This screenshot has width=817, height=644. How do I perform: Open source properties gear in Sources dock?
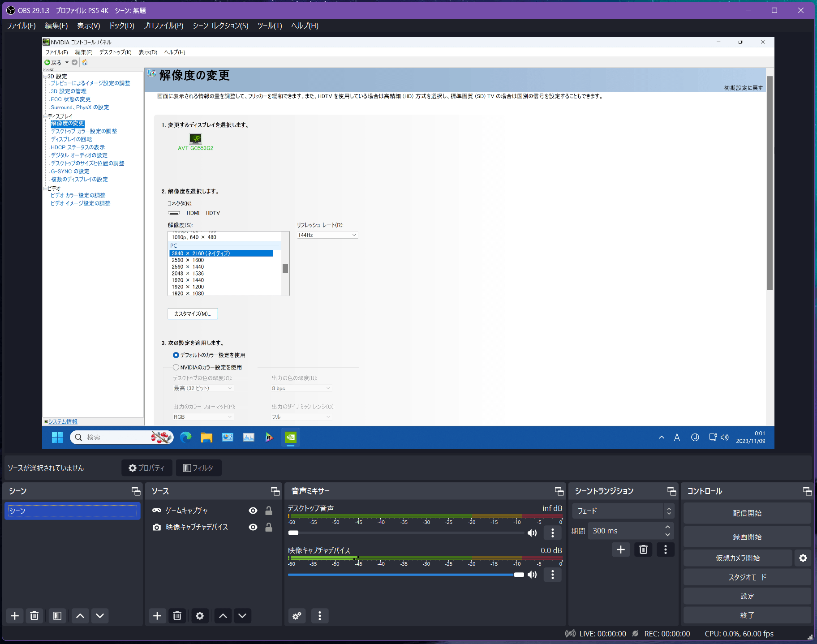pyautogui.click(x=200, y=616)
